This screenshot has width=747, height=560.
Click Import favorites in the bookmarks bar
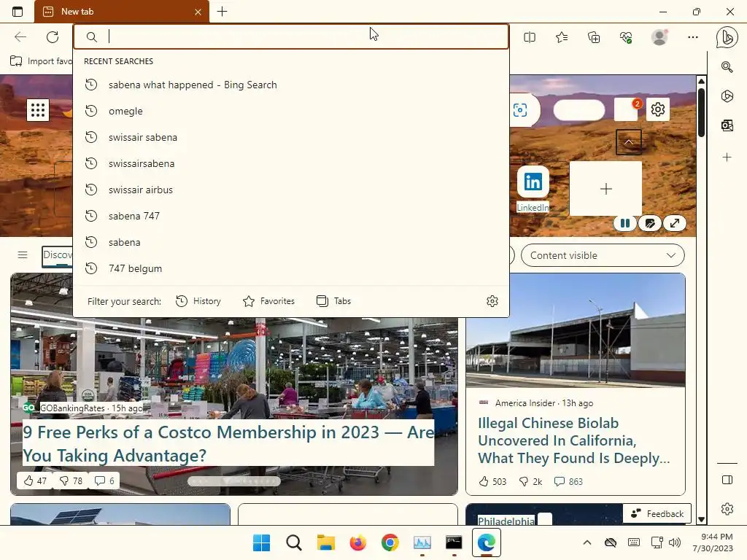click(x=41, y=61)
